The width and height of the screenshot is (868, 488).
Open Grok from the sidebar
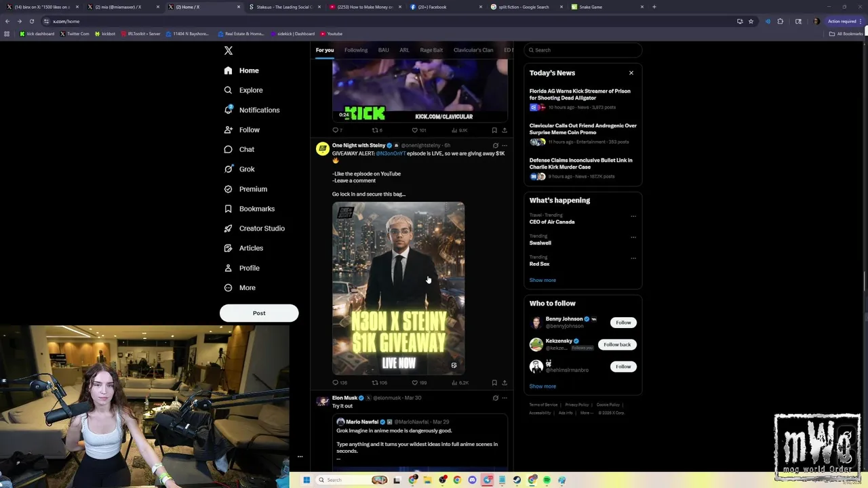pyautogui.click(x=239, y=169)
